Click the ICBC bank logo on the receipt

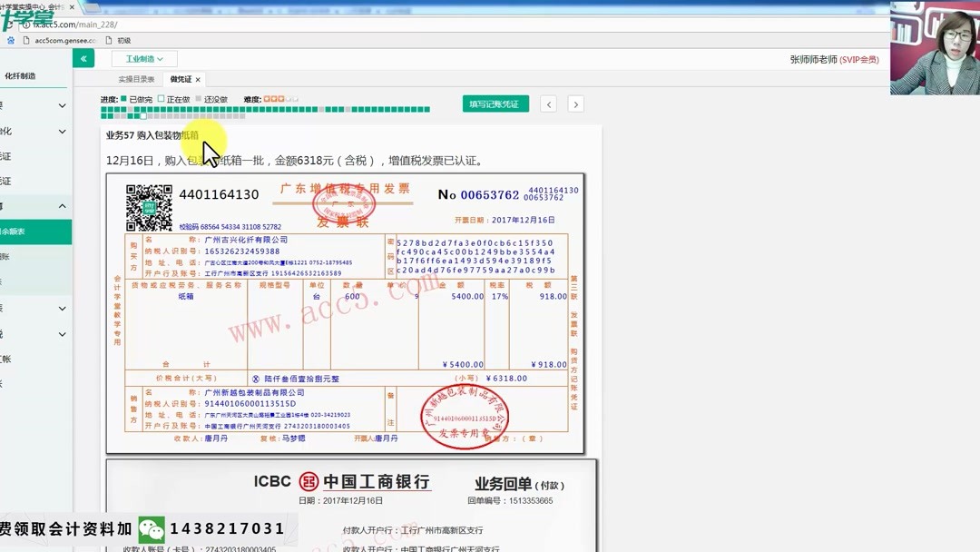pyautogui.click(x=308, y=482)
